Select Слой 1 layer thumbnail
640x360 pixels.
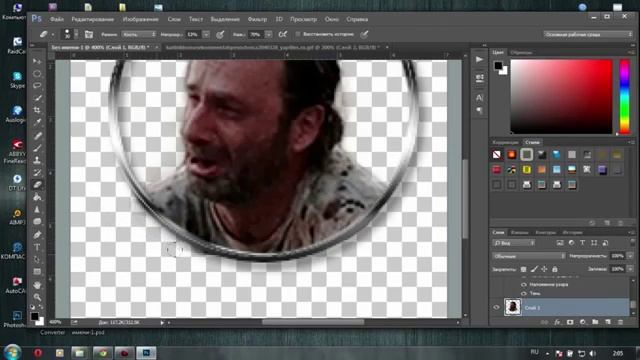click(513, 307)
